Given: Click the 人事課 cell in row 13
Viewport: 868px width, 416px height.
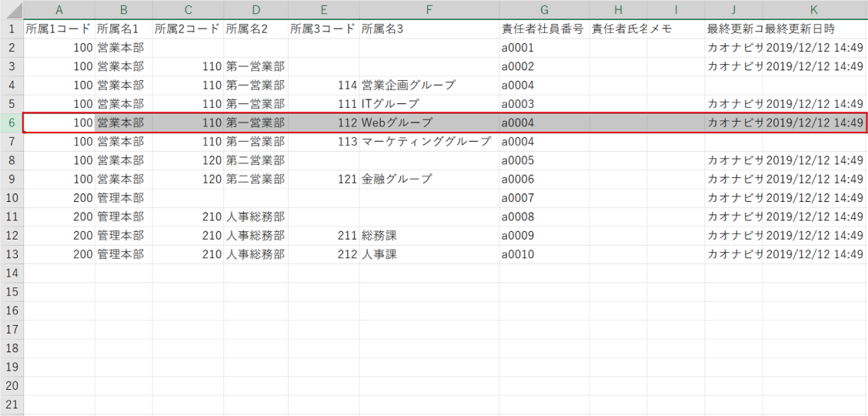Looking at the screenshot, I should click(429, 254).
